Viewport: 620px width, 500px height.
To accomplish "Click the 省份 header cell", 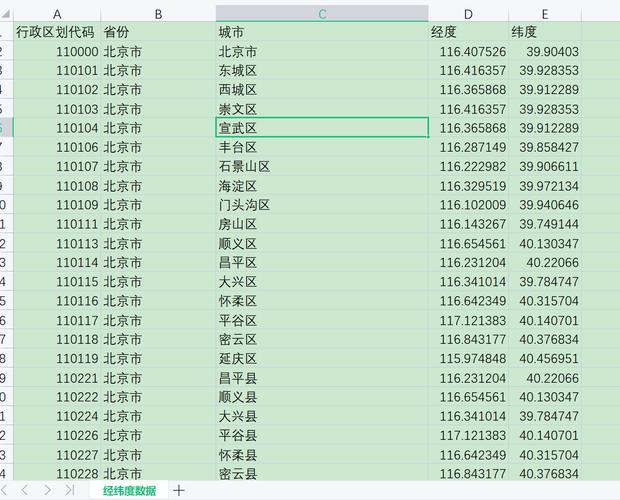I will pyautogui.click(x=158, y=32).
